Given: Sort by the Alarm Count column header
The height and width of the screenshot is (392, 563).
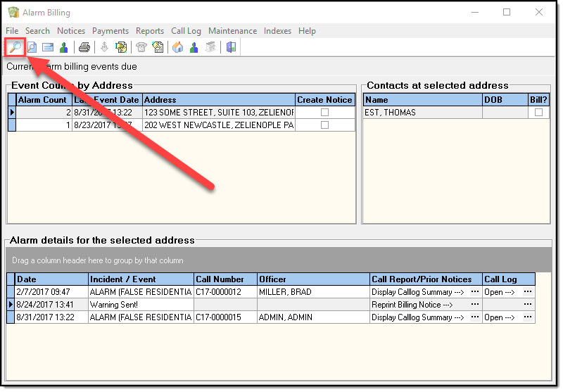Looking at the screenshot, I should point(42,100).
